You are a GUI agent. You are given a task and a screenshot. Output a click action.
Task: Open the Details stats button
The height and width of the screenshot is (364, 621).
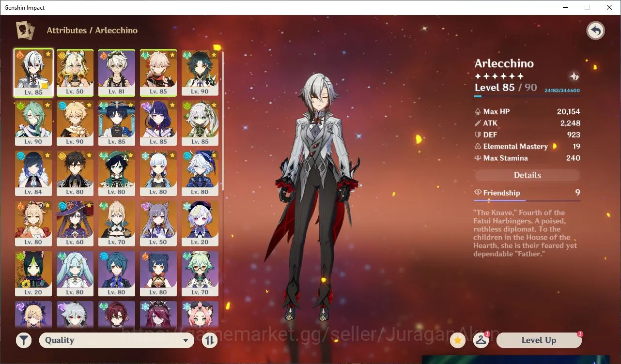(x=527, y=175)
